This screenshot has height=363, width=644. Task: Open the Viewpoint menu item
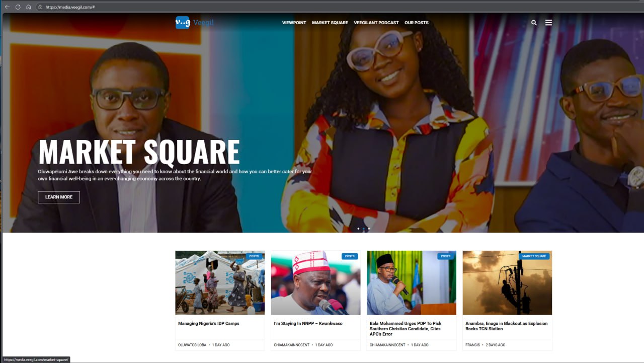pos(294,23)
